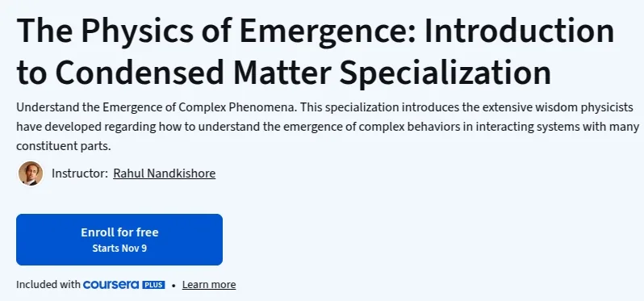Screen dimensions: 644x301
Task: Click the Coursera wordmark logo
Action: coord(111,285)
